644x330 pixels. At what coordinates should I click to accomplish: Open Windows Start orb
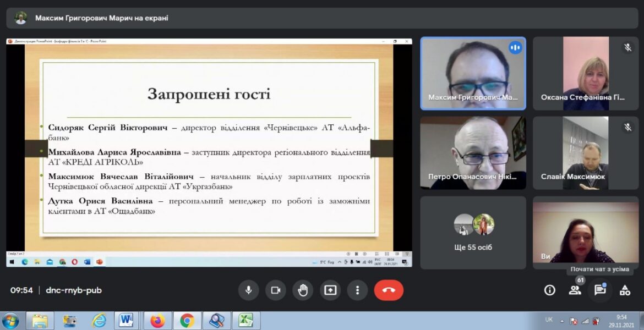[x=10, y=321]
